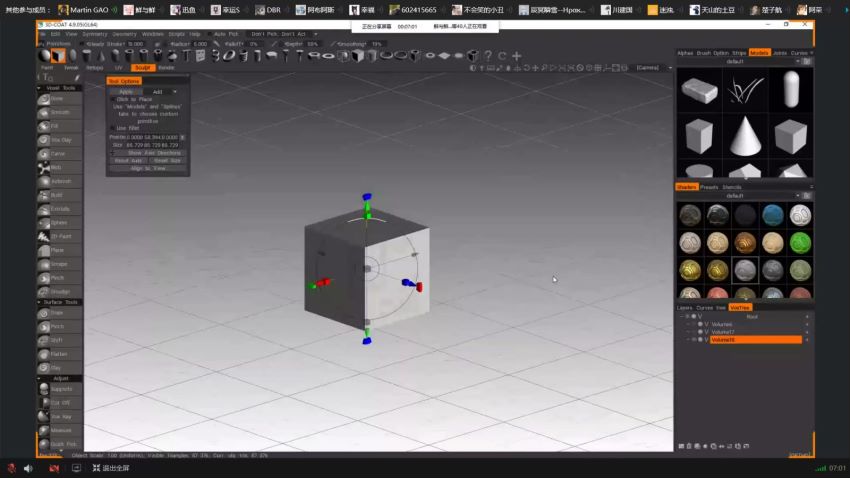The height and width of the screenshot is (478, 850).
Task: Select the text primitive T icon
Action: point(186,55)
